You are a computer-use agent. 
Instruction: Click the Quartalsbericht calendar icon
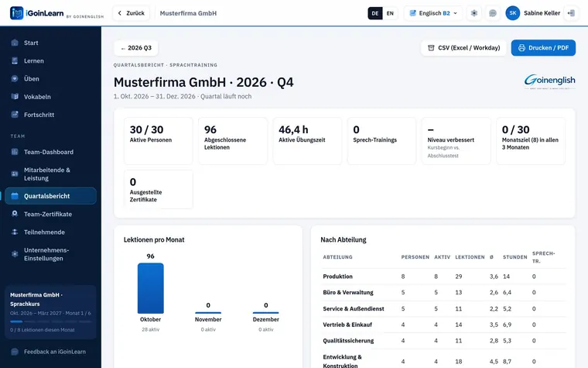point(15,196)
